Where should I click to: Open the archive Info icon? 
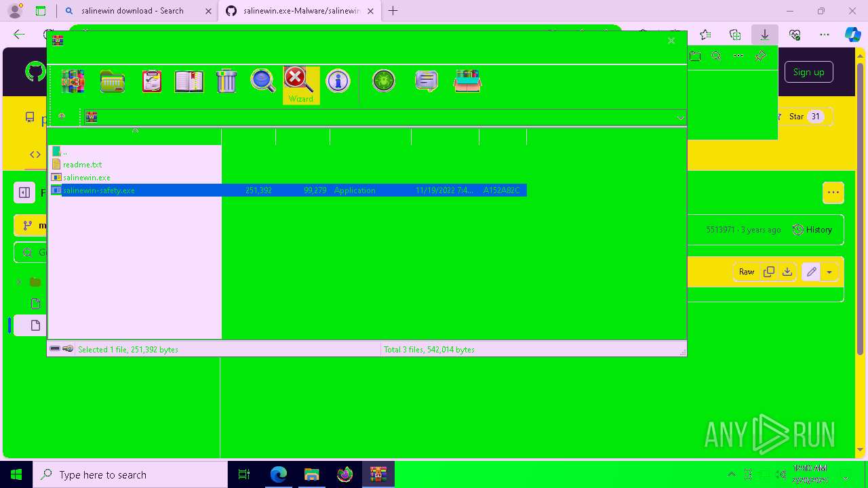(338, 81)
